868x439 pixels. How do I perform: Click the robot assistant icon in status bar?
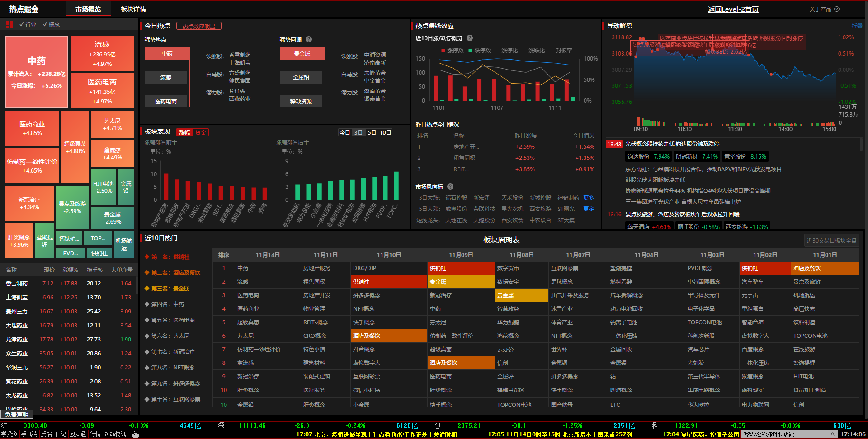(x=136, y=434)
